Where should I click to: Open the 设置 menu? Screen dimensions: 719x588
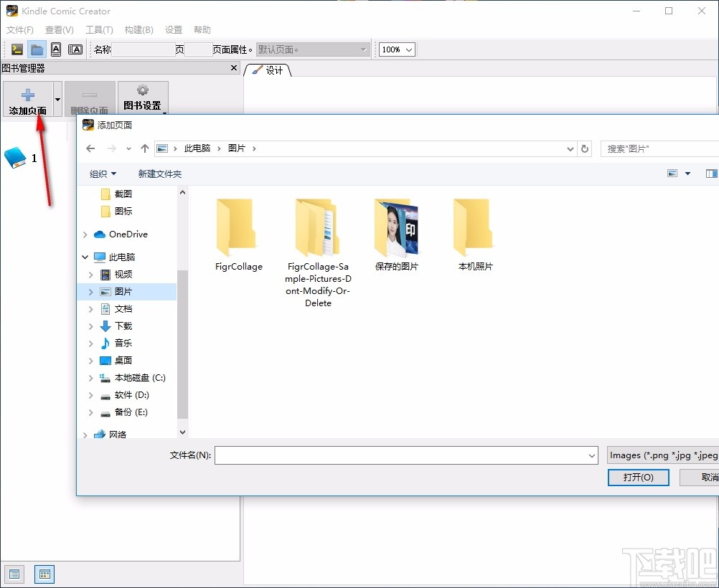174,30
